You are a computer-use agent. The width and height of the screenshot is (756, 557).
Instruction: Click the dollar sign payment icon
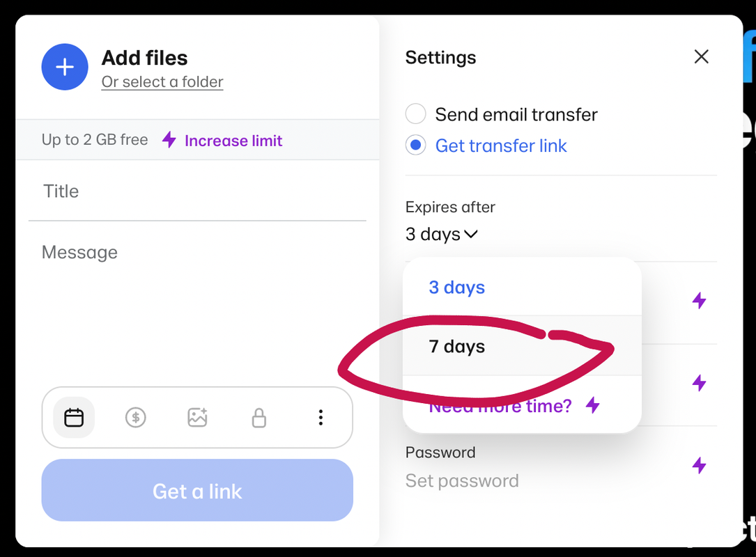[x=135, y=417]
